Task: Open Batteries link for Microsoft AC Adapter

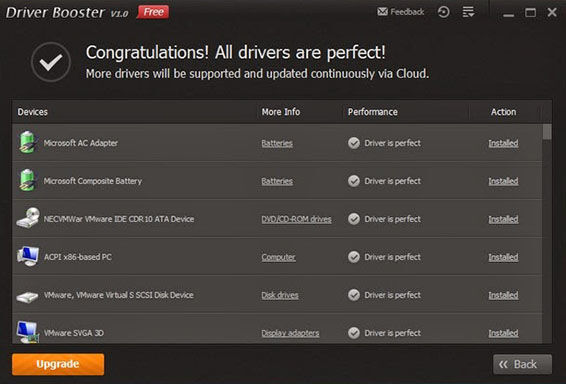Action: coord(277,143)
